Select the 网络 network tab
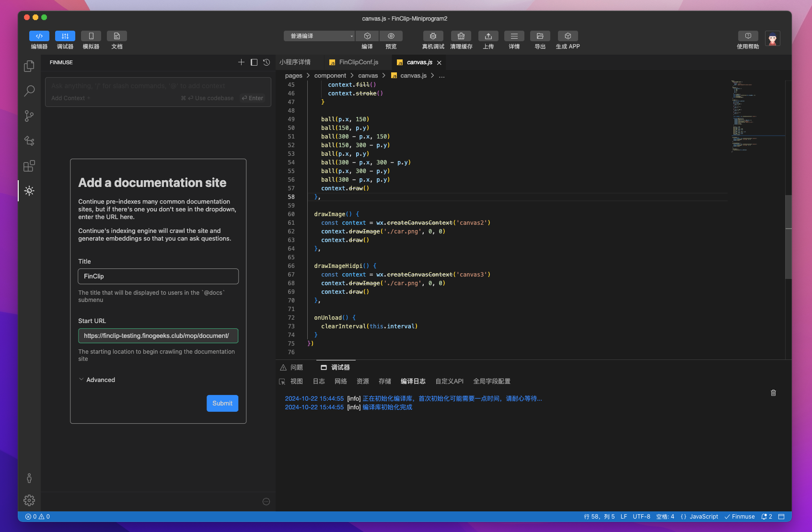This screenshot has height=532, width=812. coord(341,382)
